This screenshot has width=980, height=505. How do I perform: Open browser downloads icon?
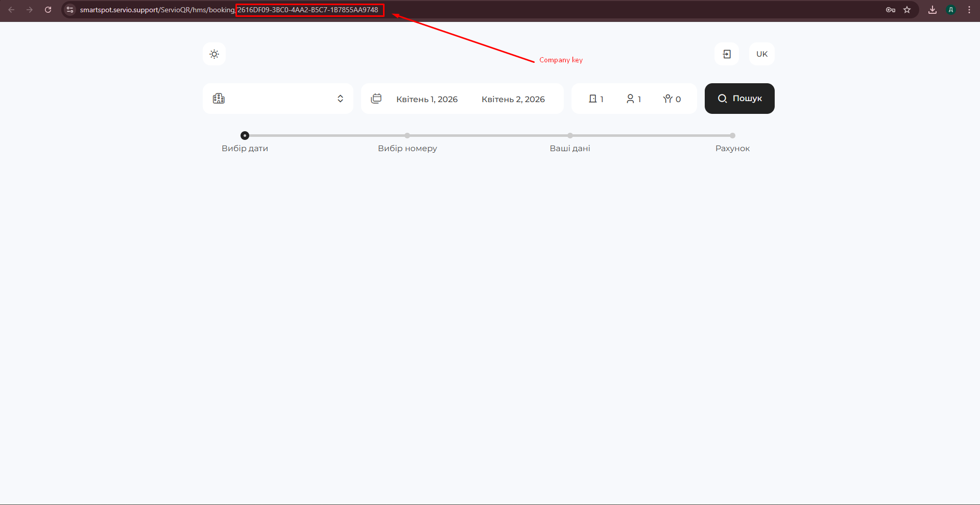(933, 10)
